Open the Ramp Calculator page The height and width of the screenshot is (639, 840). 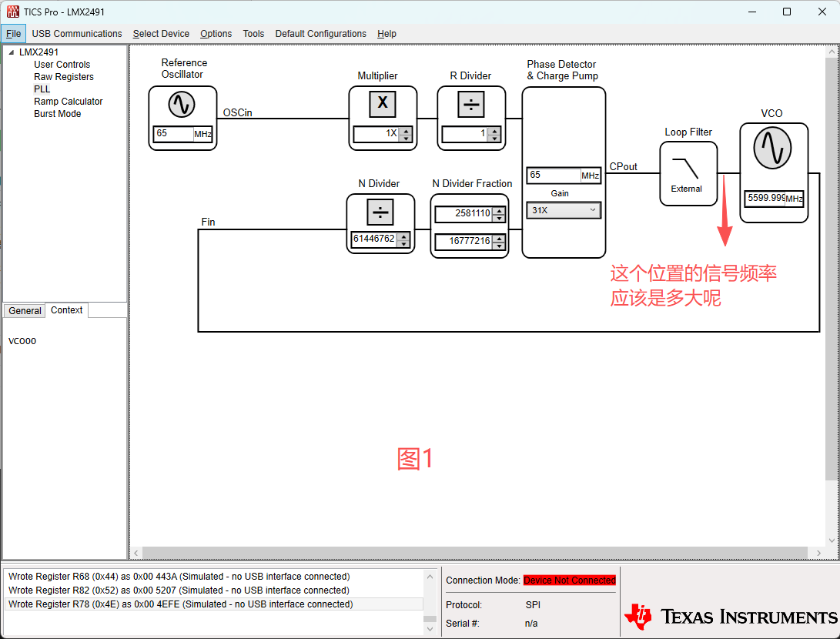pyautogui.click(x=68, y=101)
